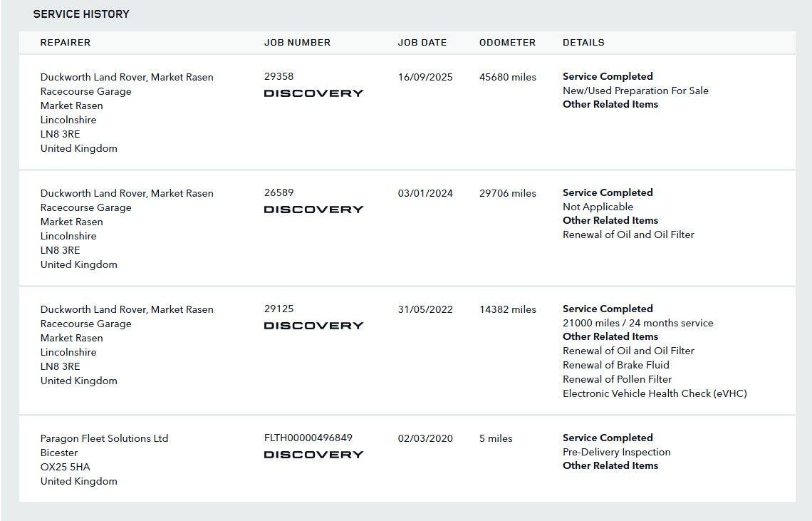Select job number FLTH00000496849
Screen dimensions: 812x521
point(308,438)
